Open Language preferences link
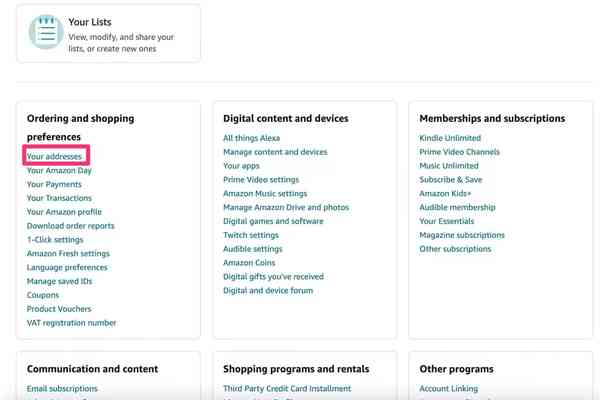Screen dimensions: 600x400 pyautogui.click(x=67, y=268)
